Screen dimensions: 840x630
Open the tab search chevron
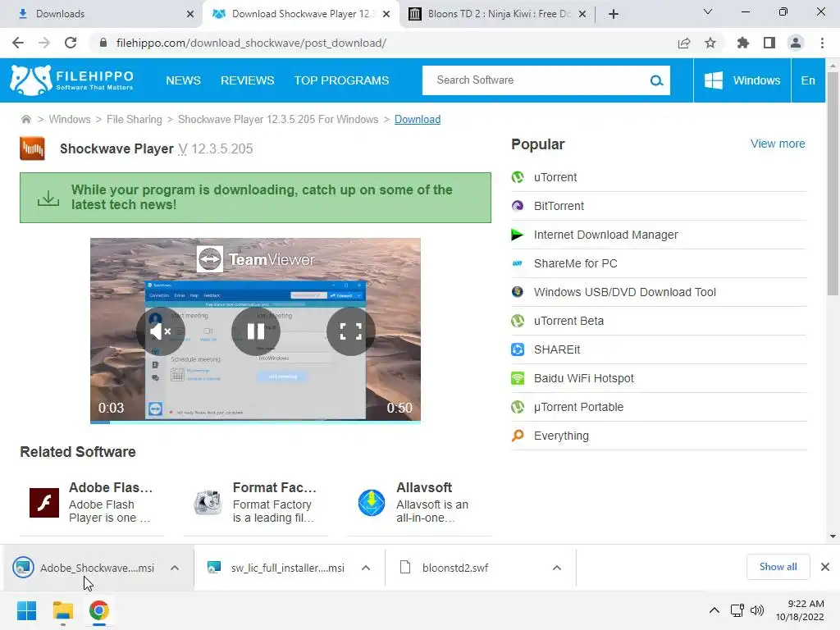[708, 11]
